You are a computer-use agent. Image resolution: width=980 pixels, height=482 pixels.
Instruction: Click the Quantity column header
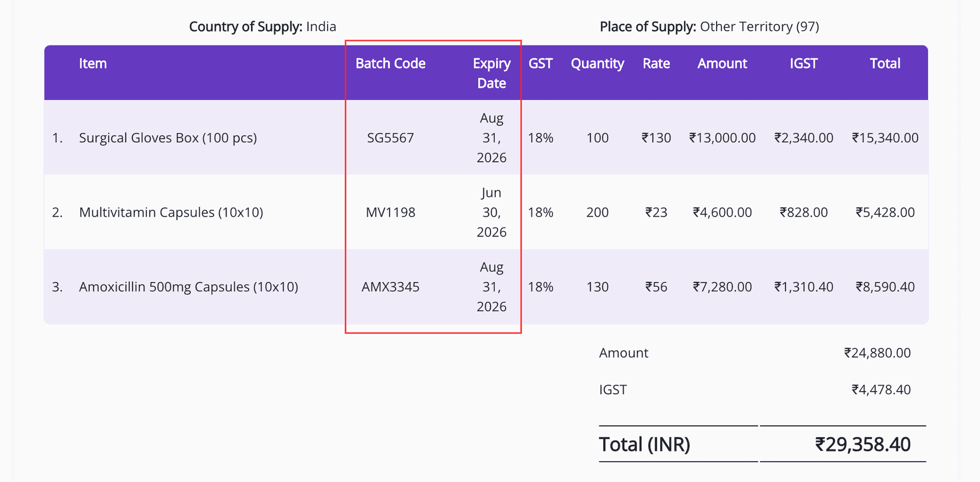(597, 64)
